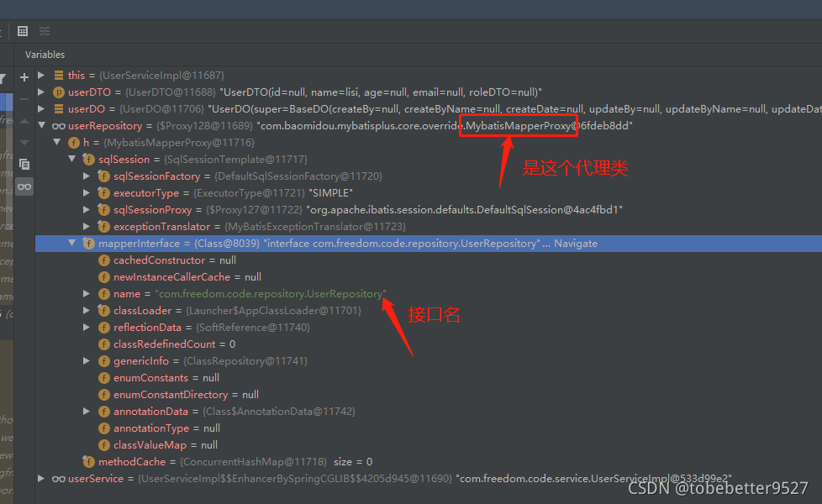Collapse the sqlSession node

pyautogui.click(x=71, y=159)
